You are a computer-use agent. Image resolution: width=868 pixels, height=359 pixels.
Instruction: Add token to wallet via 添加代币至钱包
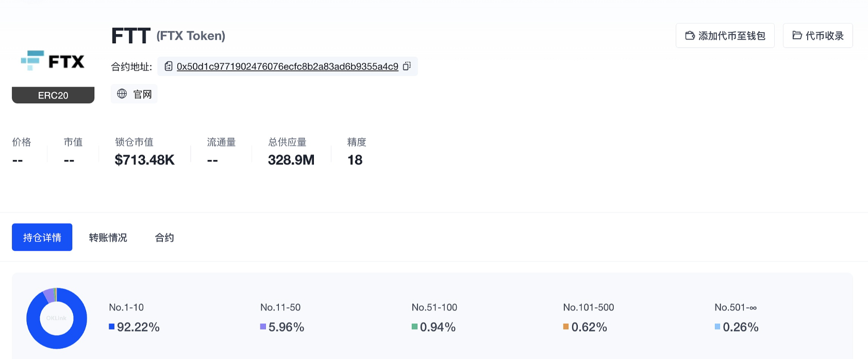click(x=725, y=36)
